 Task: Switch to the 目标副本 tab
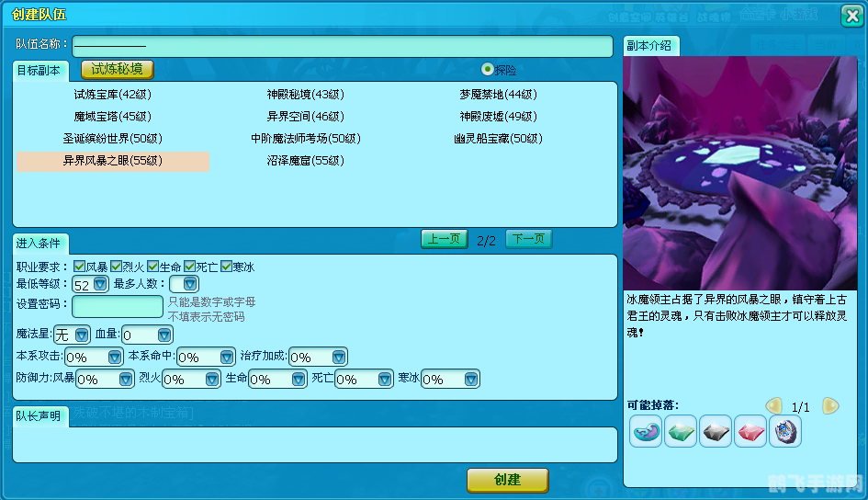[39, 71]
